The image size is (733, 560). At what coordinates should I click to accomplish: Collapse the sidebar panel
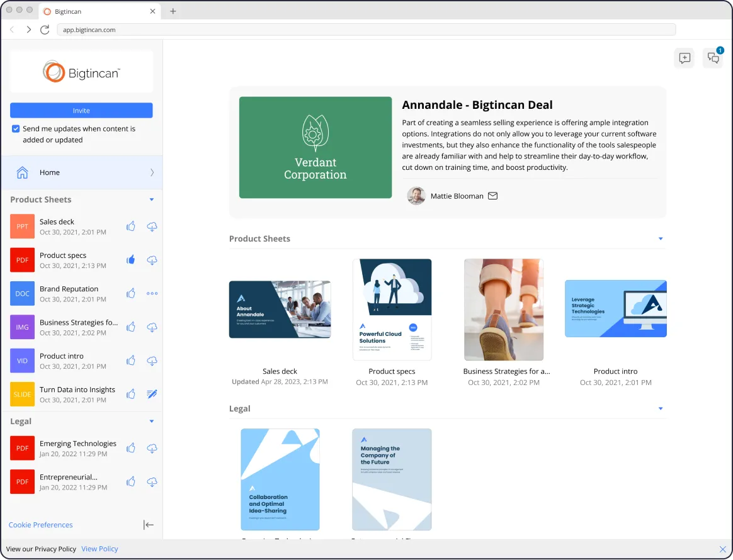[149, 525]
